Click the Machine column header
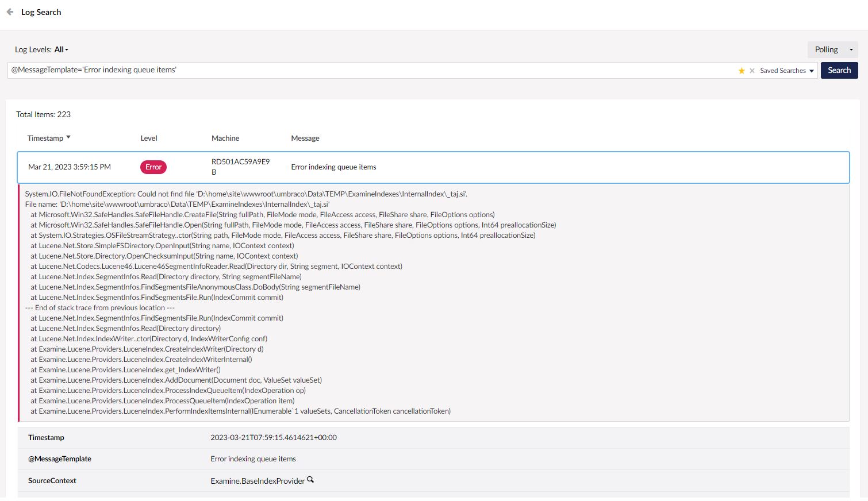868x501 pixels. (225, 138)
